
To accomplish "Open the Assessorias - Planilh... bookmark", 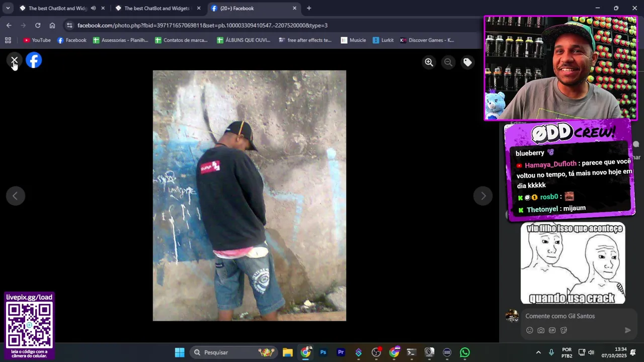I will point(120,40).
